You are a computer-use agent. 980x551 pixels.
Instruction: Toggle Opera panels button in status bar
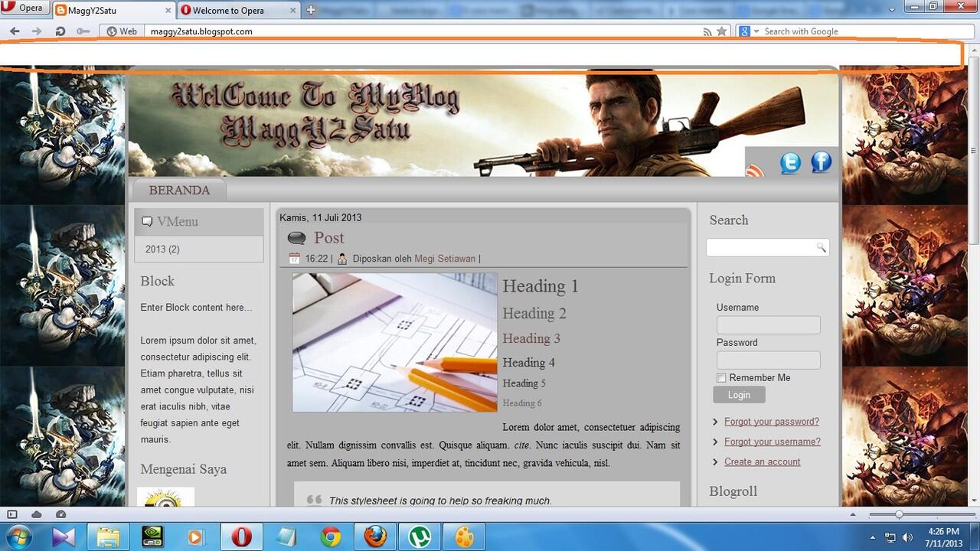click(x=11, y=514)
